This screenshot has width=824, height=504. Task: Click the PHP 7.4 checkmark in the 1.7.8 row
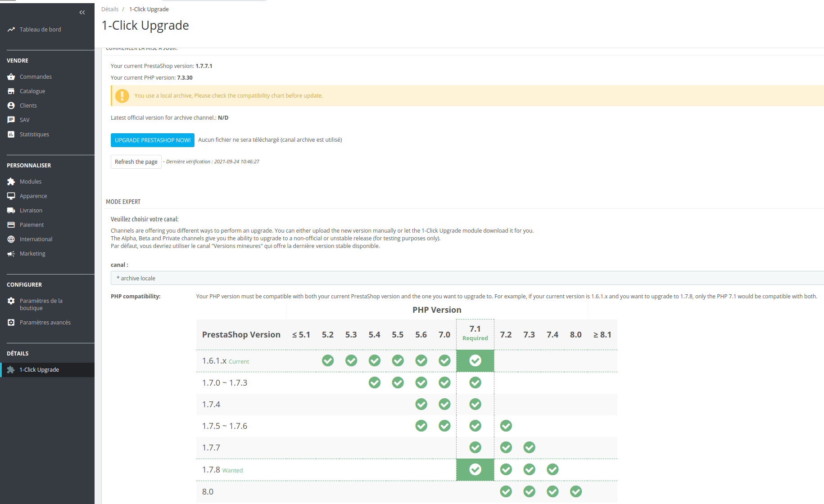(552, 469)
